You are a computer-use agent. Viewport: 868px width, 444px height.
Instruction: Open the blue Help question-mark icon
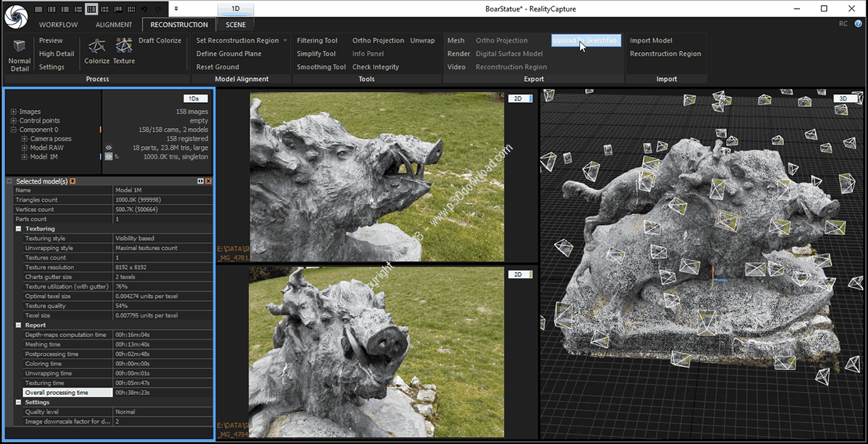point(859,24)
